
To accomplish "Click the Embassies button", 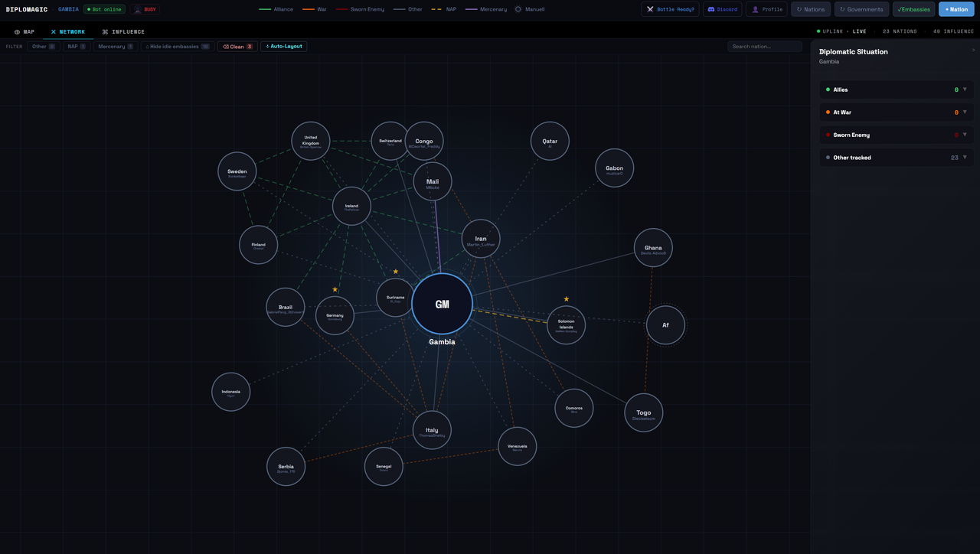I will (x=913, y=9).
